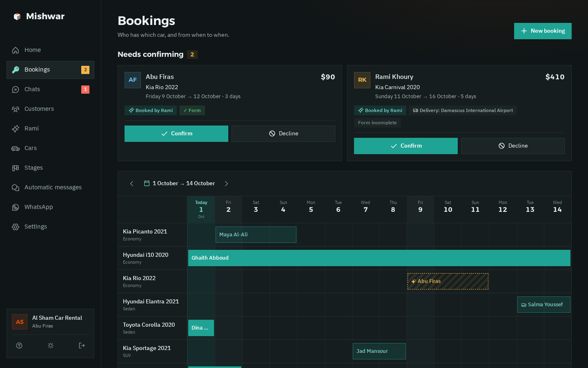Click the WhatsApp icon in sidebar
The image size is (588, 368).
(16, 207)
